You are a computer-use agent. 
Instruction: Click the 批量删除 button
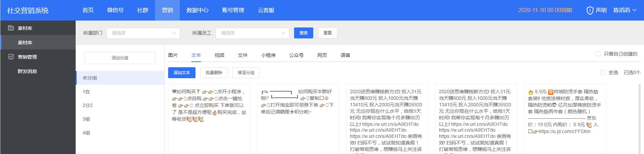click(214, 73)
